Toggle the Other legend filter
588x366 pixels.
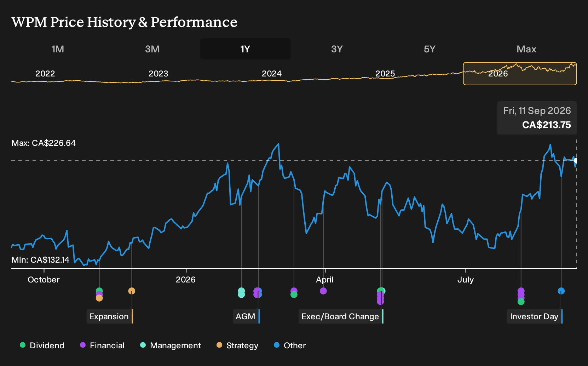coord(290,345)
